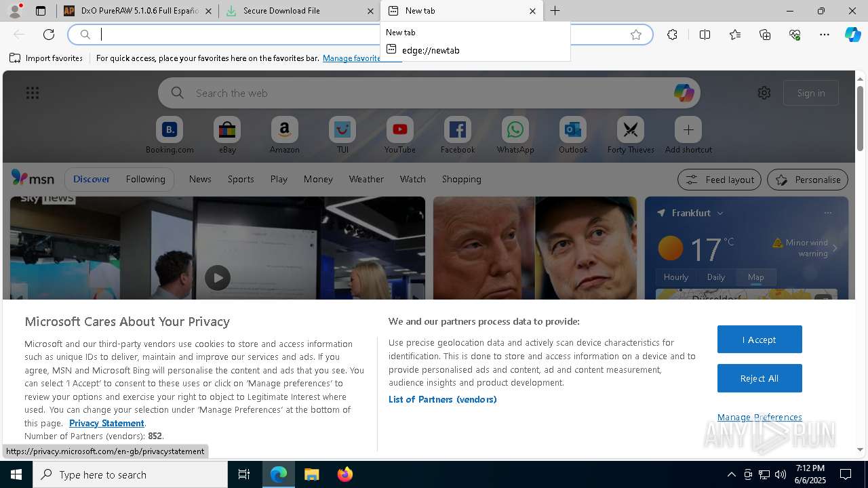Open the eBay shortcut
868x488 pixels.
point(227,135)
